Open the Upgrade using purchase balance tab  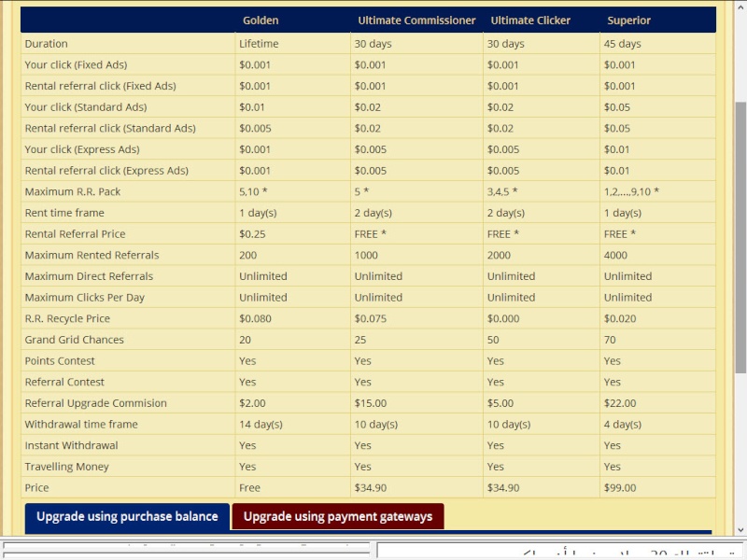(127, 517)
